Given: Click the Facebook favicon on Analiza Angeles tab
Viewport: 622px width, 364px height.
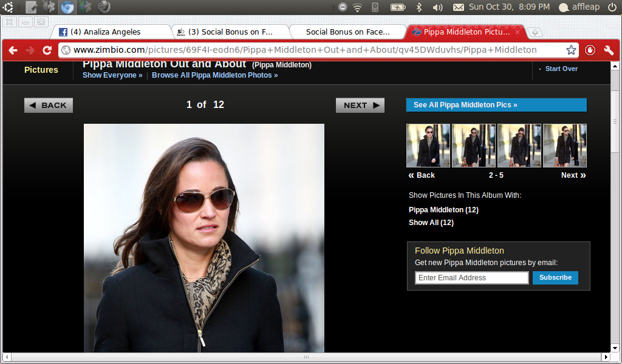Looking at the screenshot, I should pos(63,32).
